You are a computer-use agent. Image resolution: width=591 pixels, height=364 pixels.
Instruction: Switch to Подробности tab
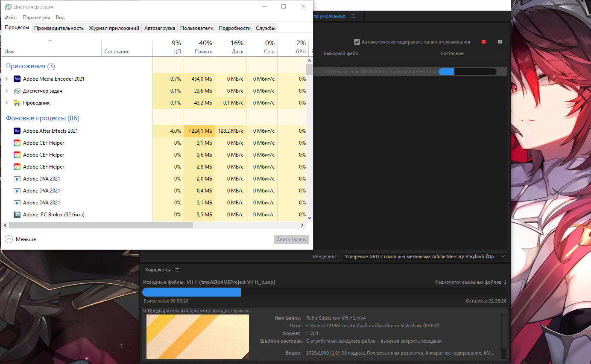[x=234, y=28]
